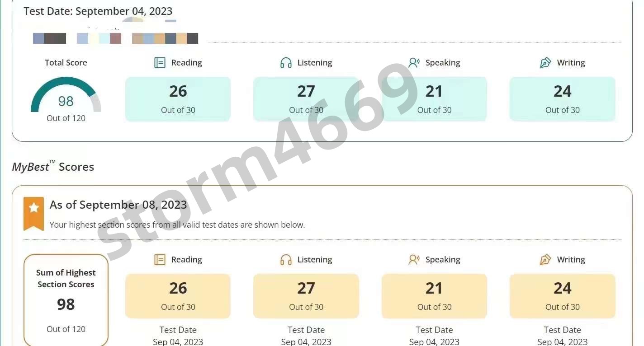Select the green Speaking 21 score card
644x346 pixels.
434,99
